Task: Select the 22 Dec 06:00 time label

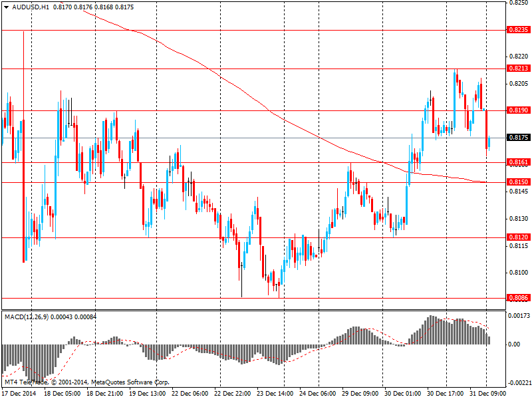Action: coord(190,393)
